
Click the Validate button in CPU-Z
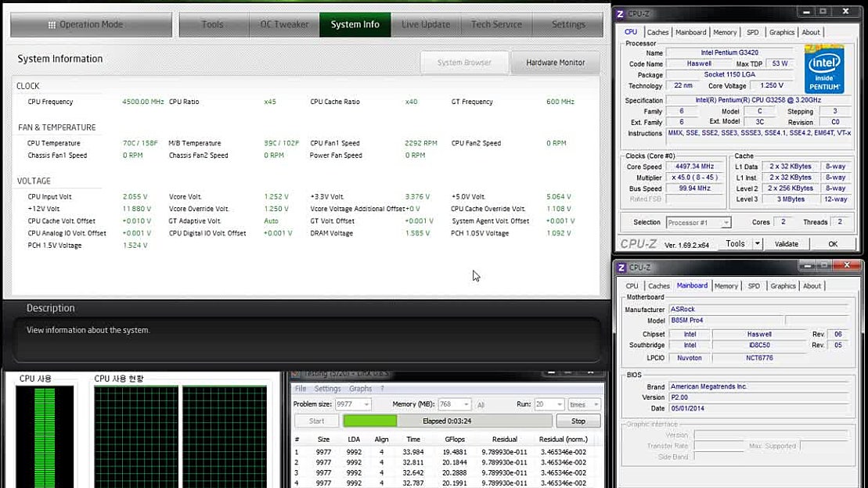(x=787, y=243)
